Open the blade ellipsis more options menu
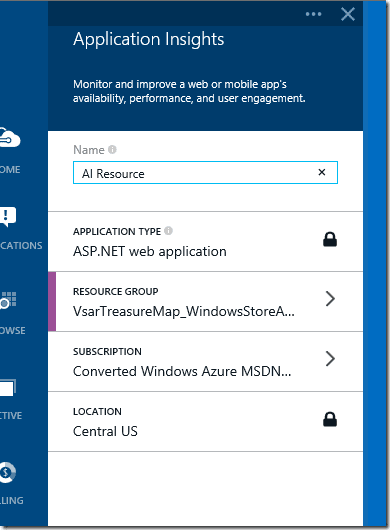Screen dimensions: 390x530 [313, 14]
